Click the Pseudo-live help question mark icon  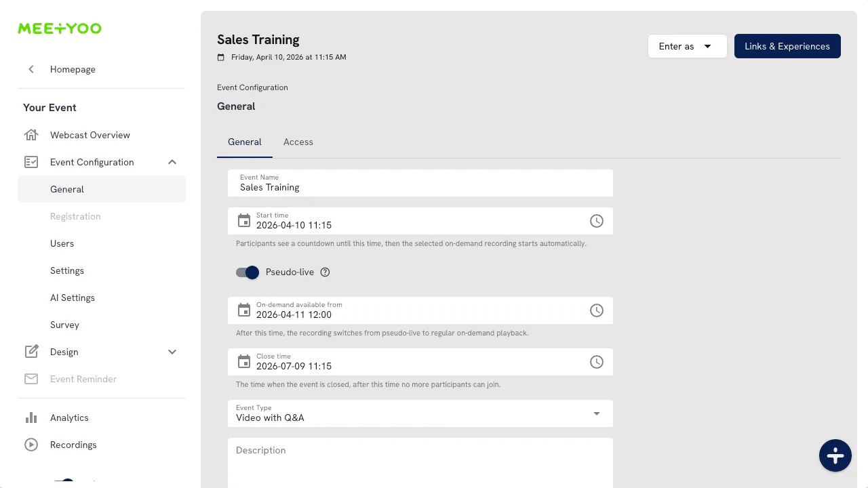[325, 272]
